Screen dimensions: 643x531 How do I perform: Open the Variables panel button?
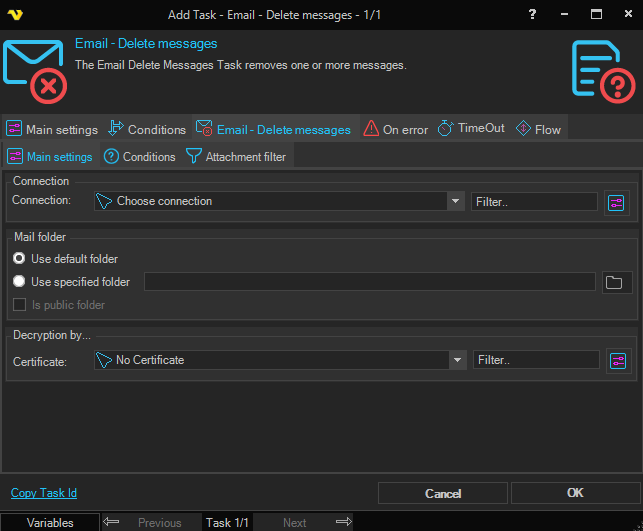(x=50, y=522)
